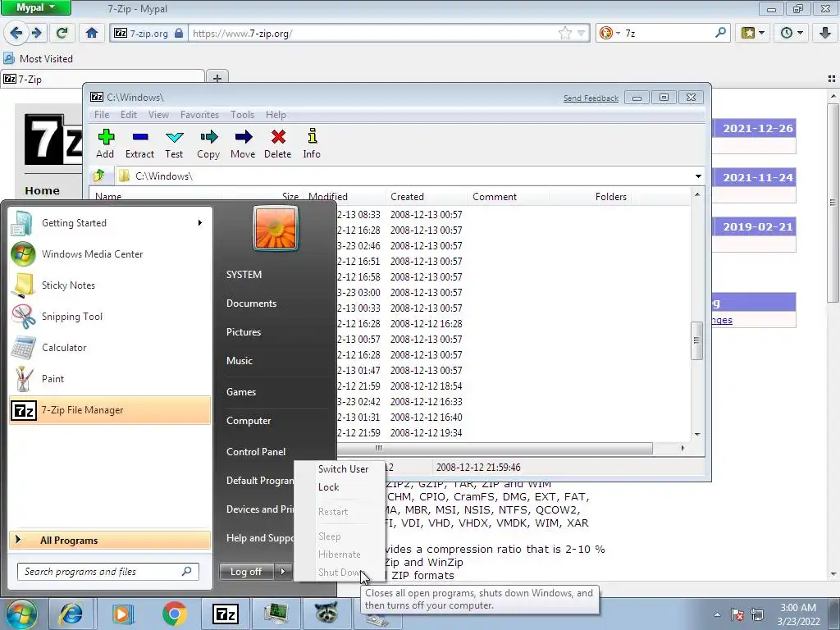Click the Action Center flag in tray

pos(737,614)
